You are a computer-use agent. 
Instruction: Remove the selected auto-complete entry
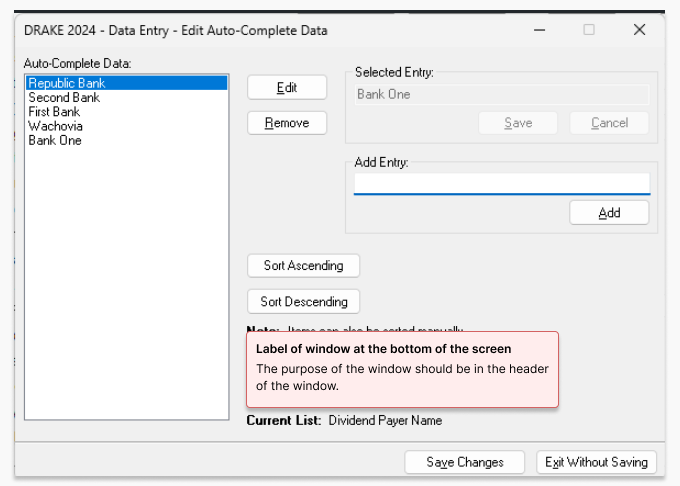coord(287,123)
